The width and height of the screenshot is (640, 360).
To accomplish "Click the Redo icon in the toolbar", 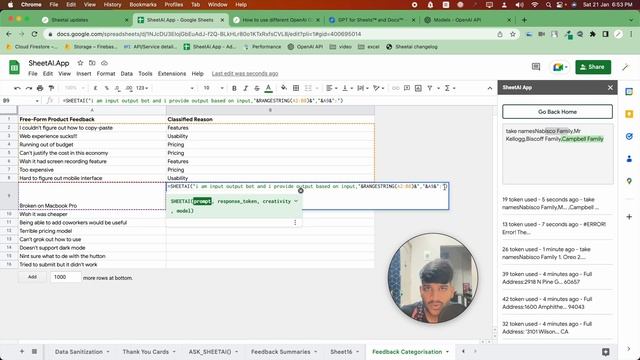I will [x=29, y=88].
